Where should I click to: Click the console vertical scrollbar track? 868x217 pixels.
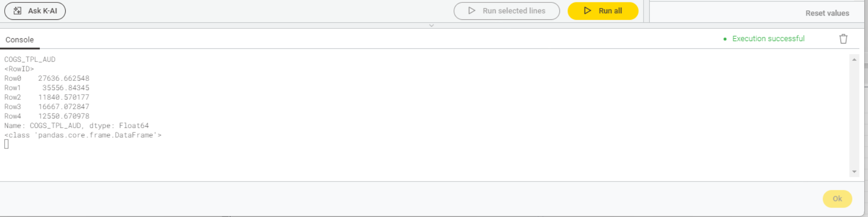click(x=854, y=116)
